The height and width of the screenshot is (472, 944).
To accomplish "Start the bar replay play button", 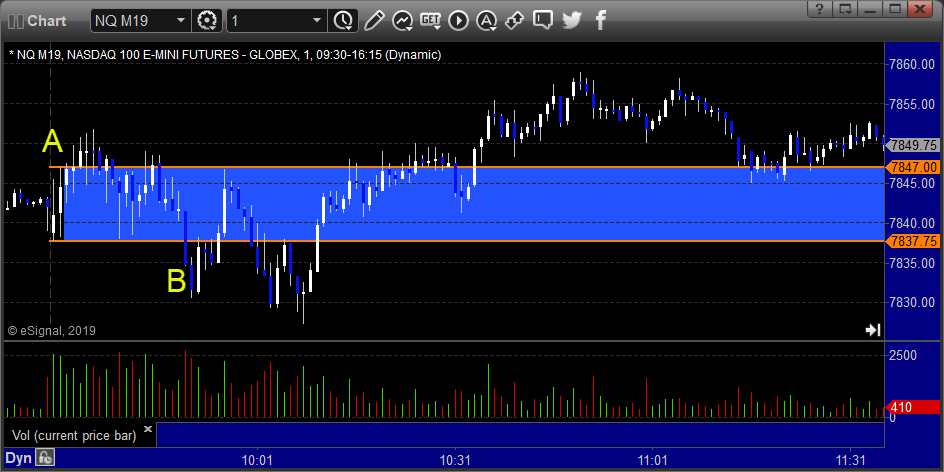I will [459, 20].
